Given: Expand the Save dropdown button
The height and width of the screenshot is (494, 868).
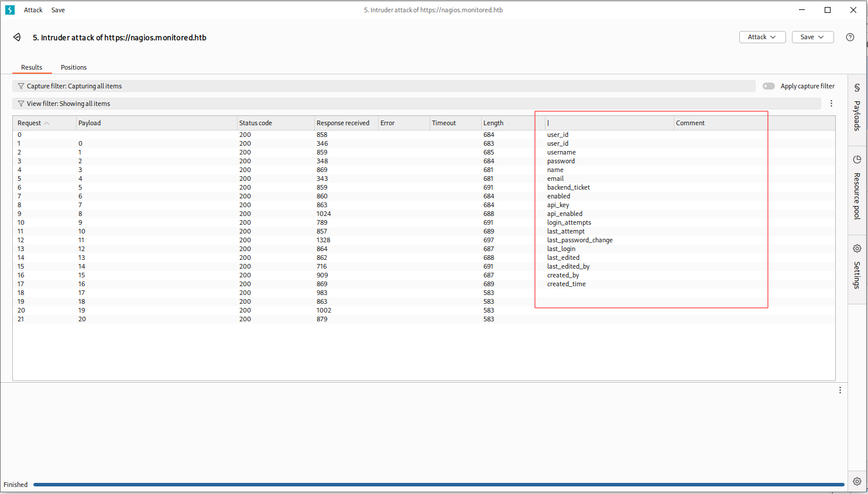Looking at the screenshot, I should (x=812, y=37).
